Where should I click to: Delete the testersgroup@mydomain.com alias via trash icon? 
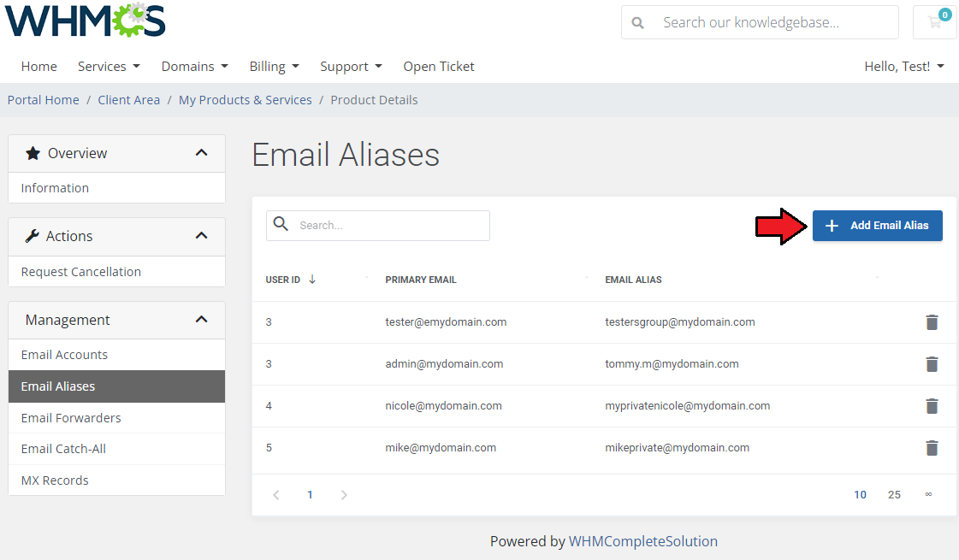coord(932,322)
